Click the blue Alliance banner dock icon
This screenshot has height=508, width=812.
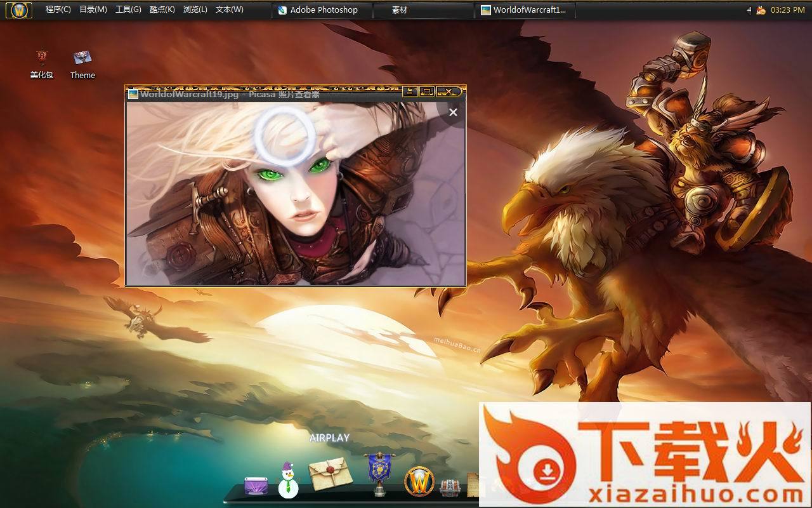coord(379,474)
